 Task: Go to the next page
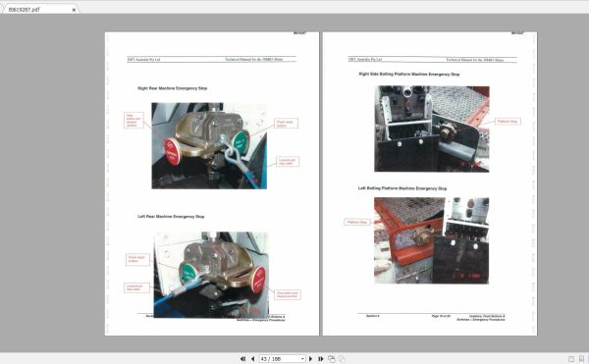coord(310,359)
